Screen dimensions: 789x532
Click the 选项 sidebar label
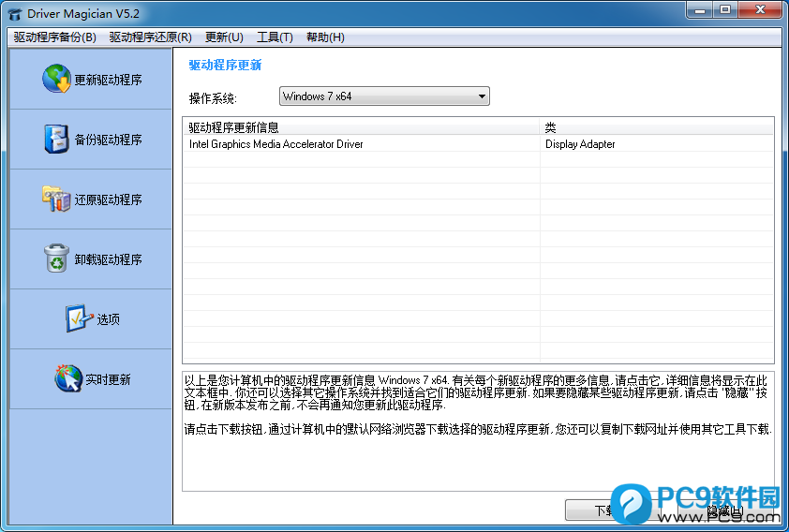click(x=108, y=319)
